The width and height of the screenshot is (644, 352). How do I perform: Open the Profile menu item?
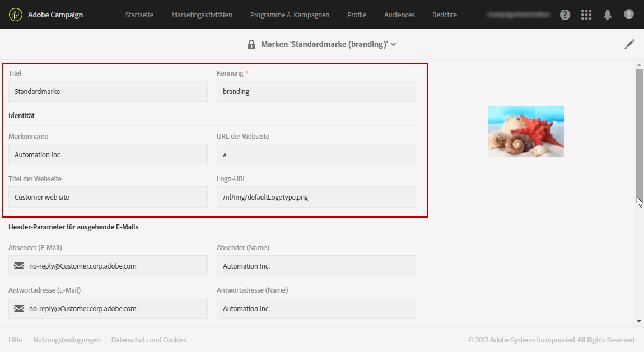pyautogui.click(x=357, y=15)
